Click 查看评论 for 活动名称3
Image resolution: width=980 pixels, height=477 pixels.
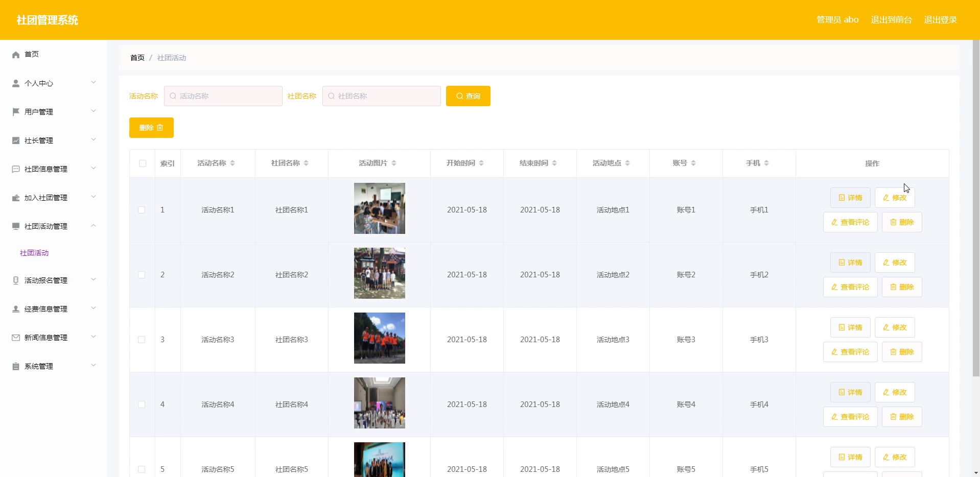850,352
